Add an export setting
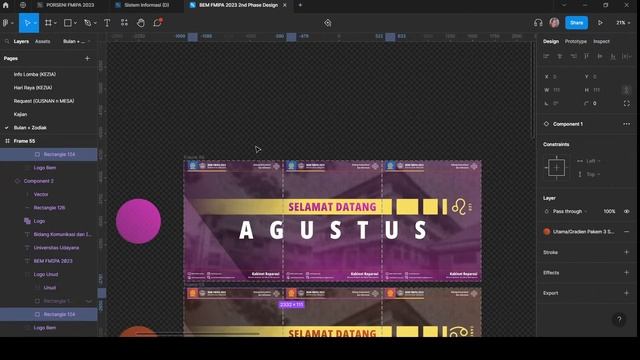The width and height of the screenshot is (640, 360). pos(627,293)
